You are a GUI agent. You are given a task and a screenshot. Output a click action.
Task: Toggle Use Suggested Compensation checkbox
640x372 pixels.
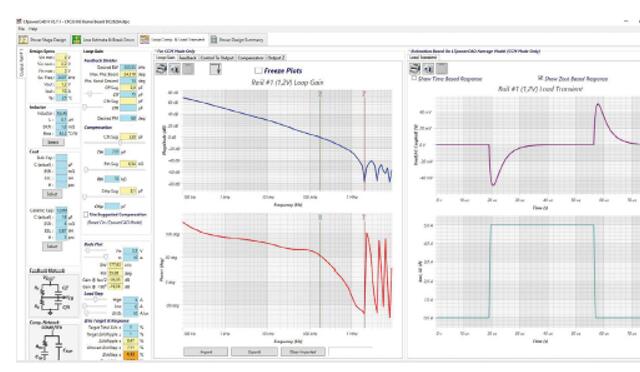pyautogui.click(x=86, y=214)
